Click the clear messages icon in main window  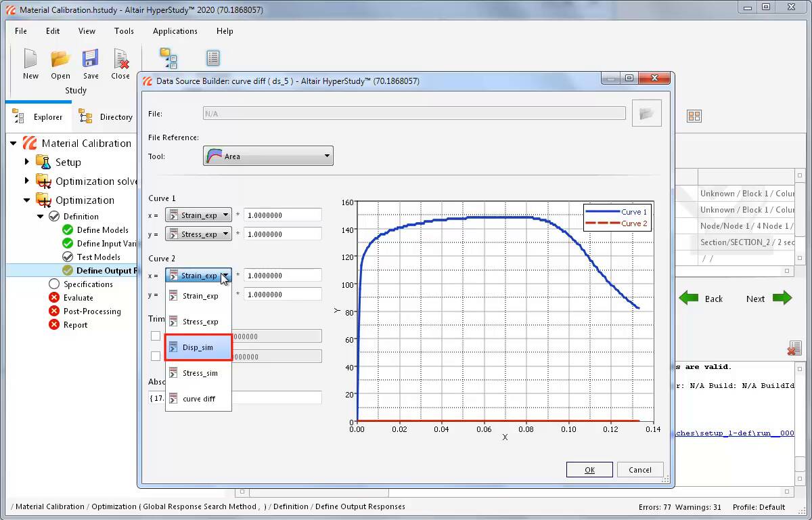click(x=794, y=348)
